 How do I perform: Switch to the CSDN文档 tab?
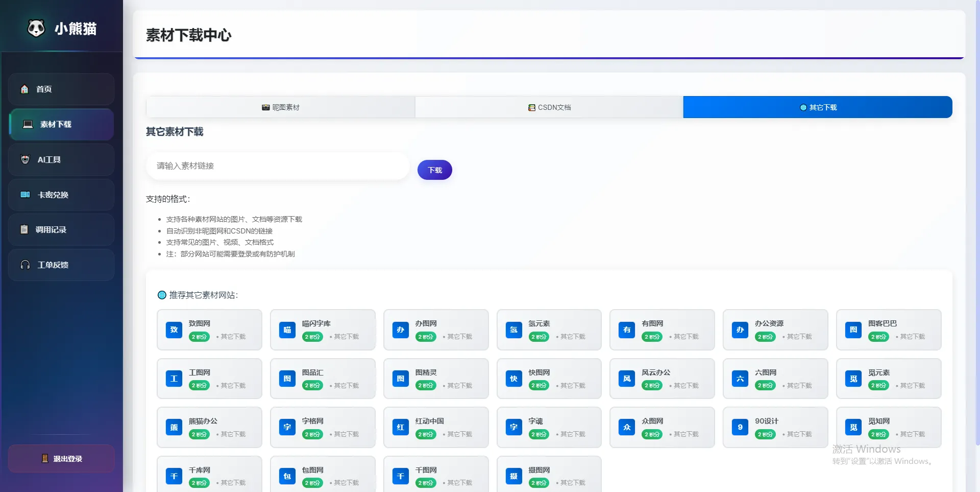coord(549,107)
